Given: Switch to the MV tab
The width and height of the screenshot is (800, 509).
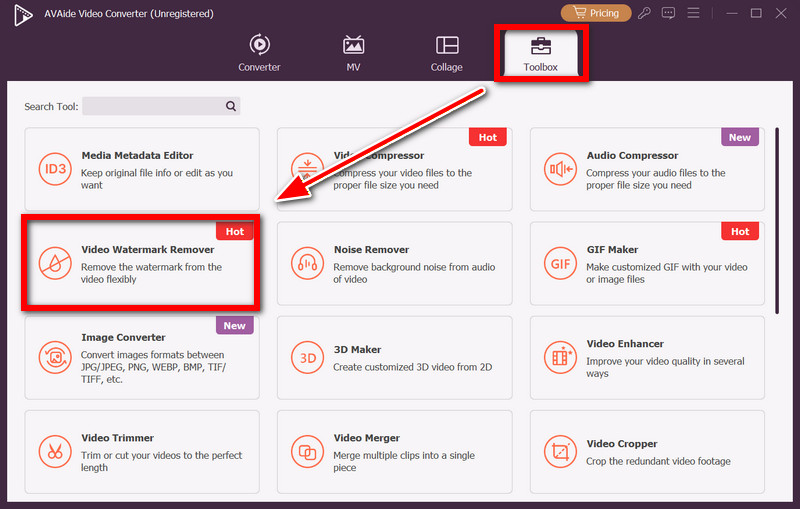Looking at the screenshot, I should (353, 54).
